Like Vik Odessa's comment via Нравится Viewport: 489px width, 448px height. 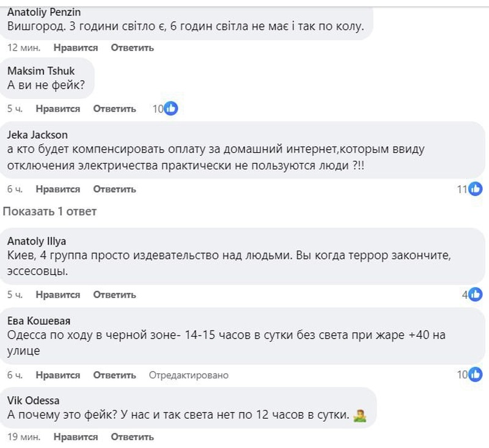coord(76,437)
